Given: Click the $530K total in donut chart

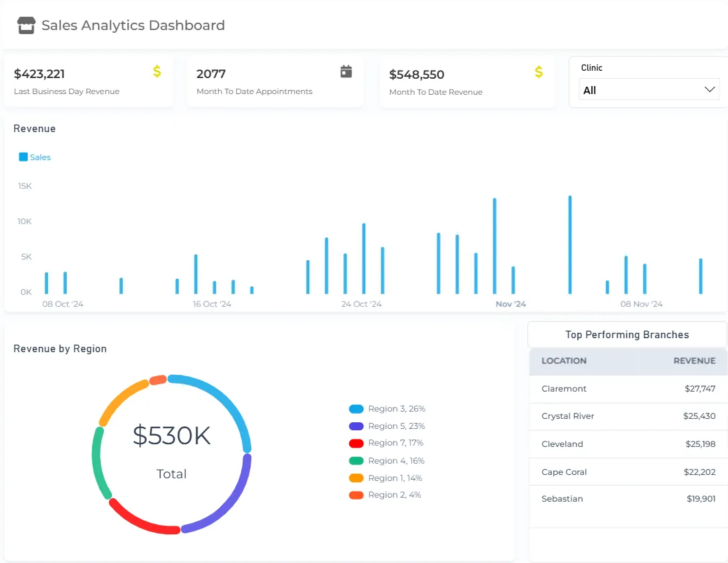Looking at the screenshot, I should coord(171,436).
